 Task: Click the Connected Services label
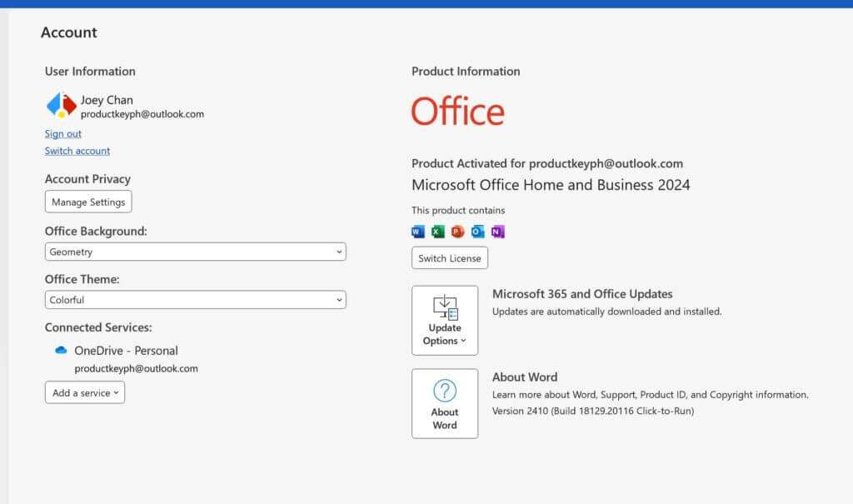98,327
